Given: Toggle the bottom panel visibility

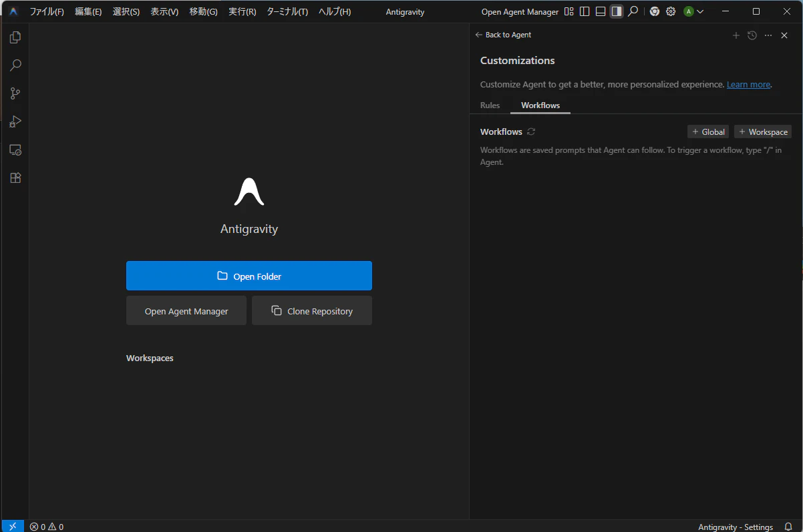Looking at the screenshot, I should (601, 11).
